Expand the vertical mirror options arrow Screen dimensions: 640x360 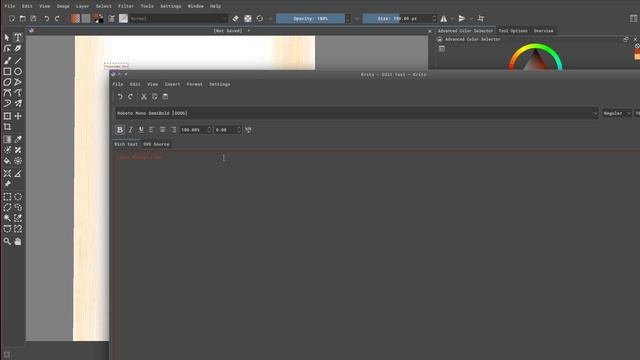tap(471, 18)
